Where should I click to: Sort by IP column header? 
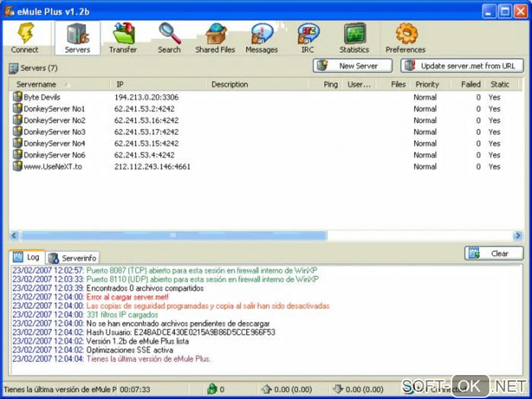click(158, 84)
